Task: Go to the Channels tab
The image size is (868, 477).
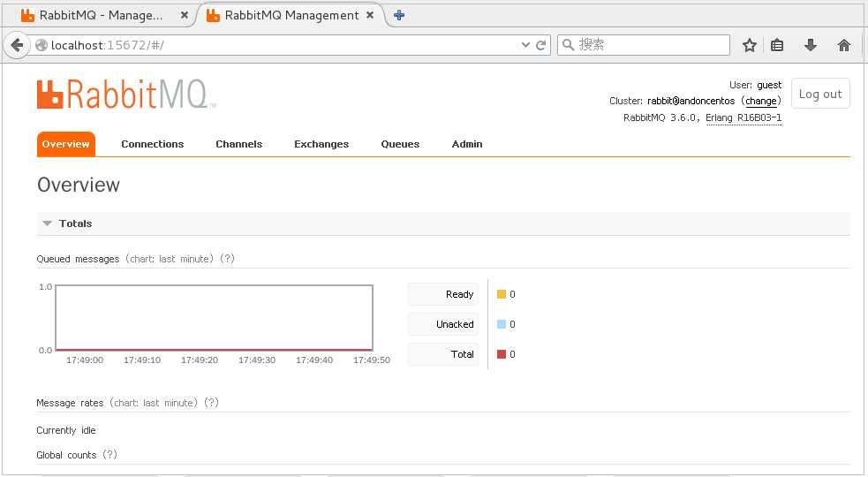Action: (238, 144)
